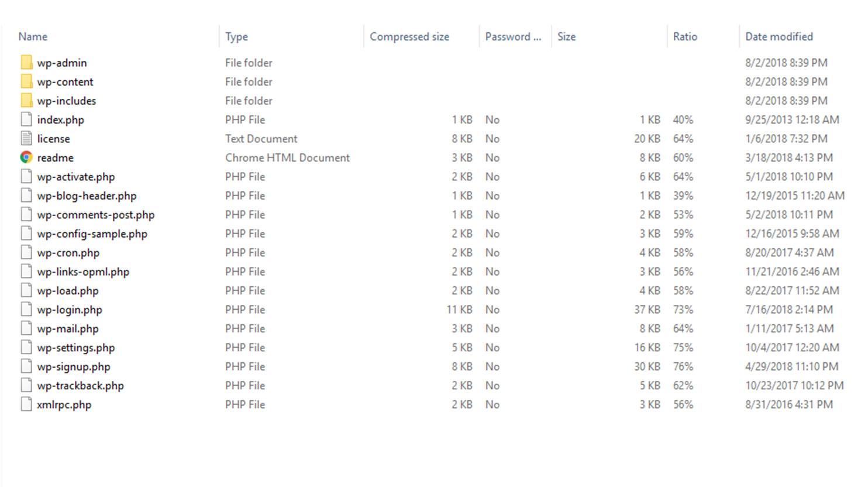The height and width of the screenshot is (487, 868).
Task: Click the 12/19/2015 11:20 AM date
Action: tap(795, 196)
